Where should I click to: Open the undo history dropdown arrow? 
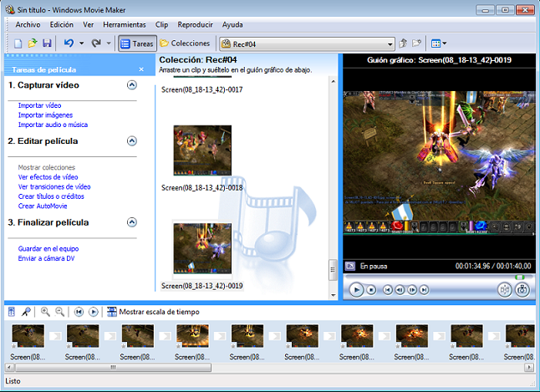tap(82, 43)
